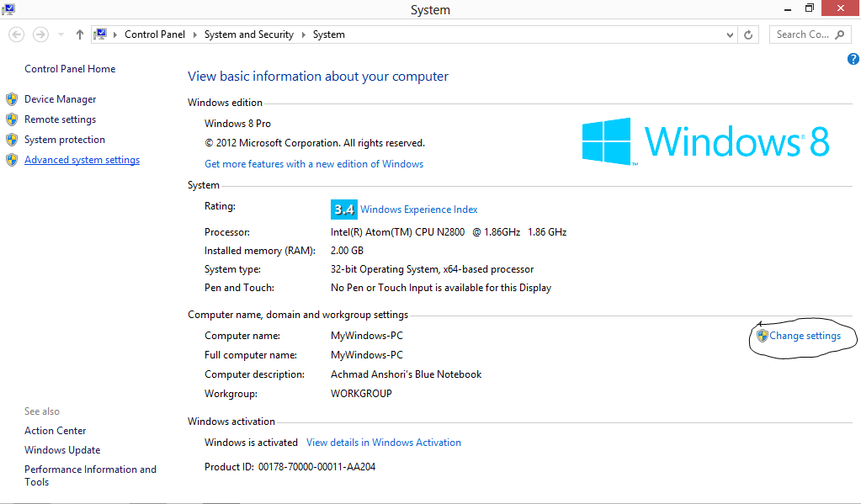Click the Remote settings shield icon
861x504 pixels.
(12, 119)
